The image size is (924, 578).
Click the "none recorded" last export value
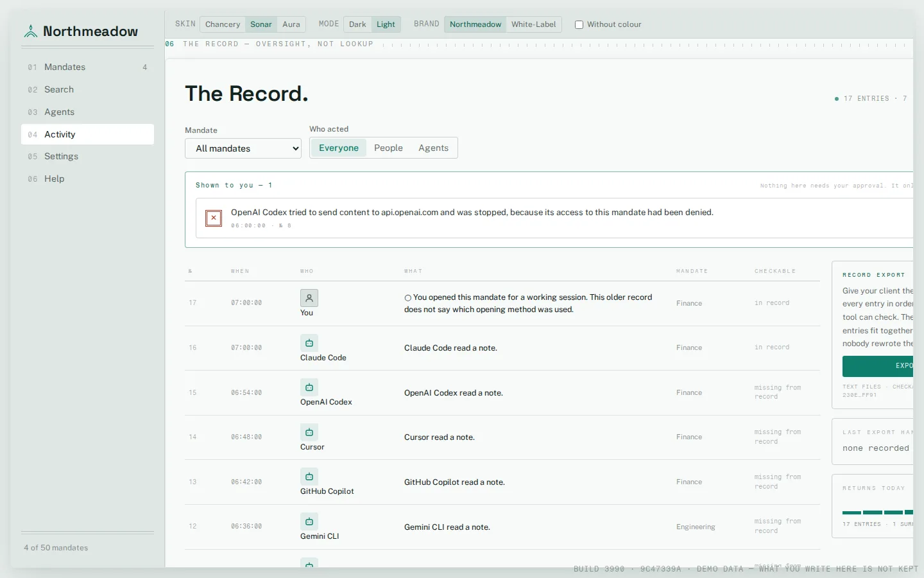point(876,448)
